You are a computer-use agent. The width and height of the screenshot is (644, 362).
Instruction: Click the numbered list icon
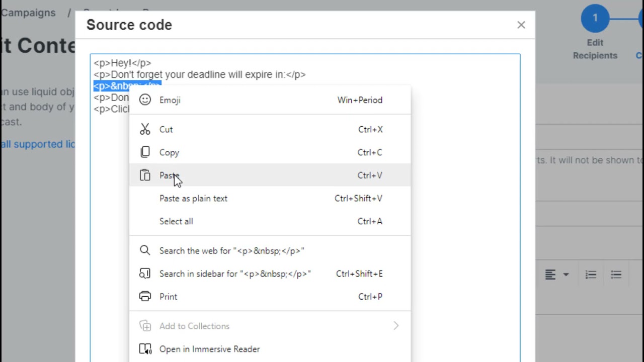click(591, 275)
